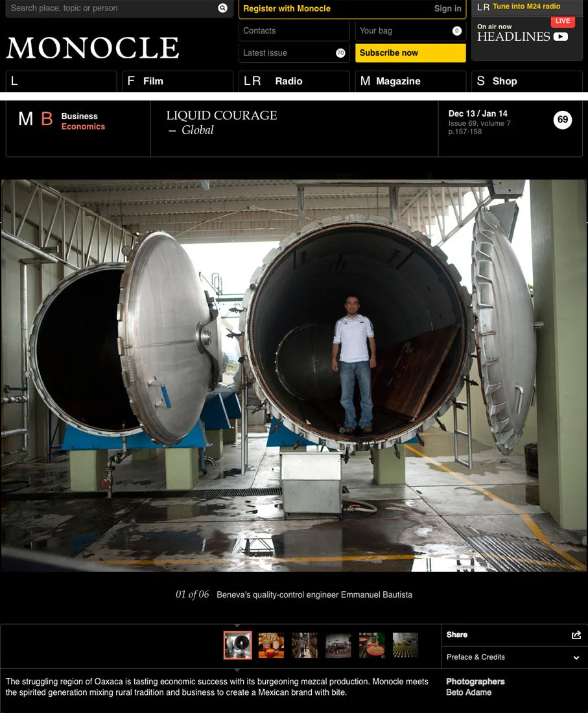Click the Subscribe now button
588x713 pixels.
tap(410, 53)
